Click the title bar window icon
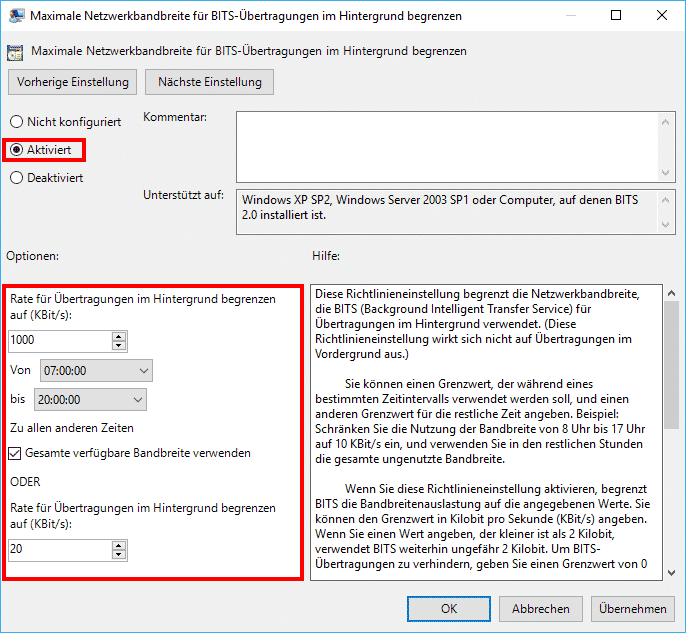 pyautogui.click(x=17, y=16)
